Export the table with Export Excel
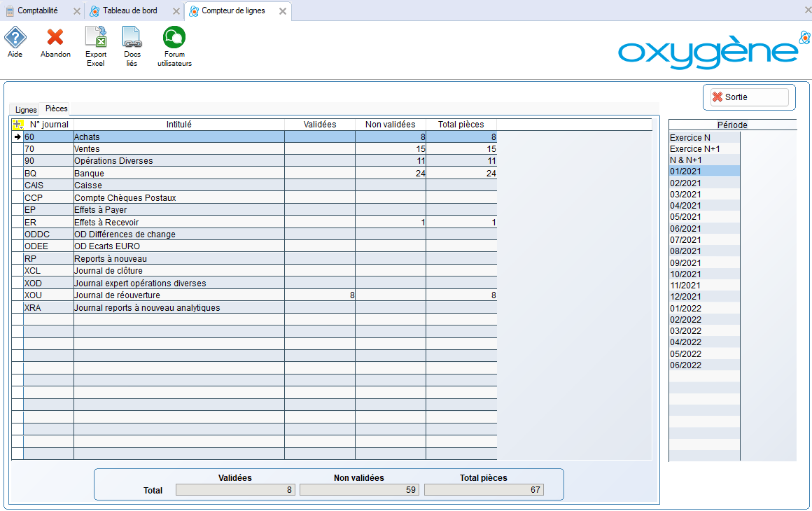 click(x=96, y=38)
